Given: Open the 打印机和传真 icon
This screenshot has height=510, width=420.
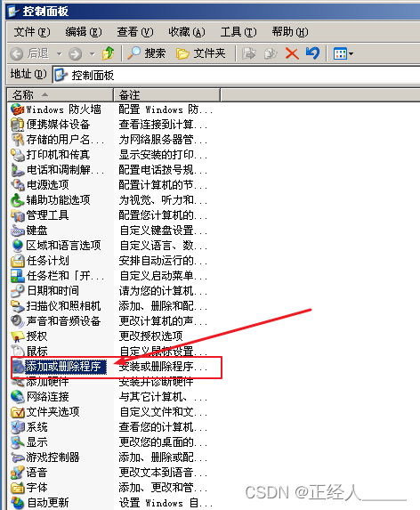Looking at the screenshot, I should tap(18, 155).
